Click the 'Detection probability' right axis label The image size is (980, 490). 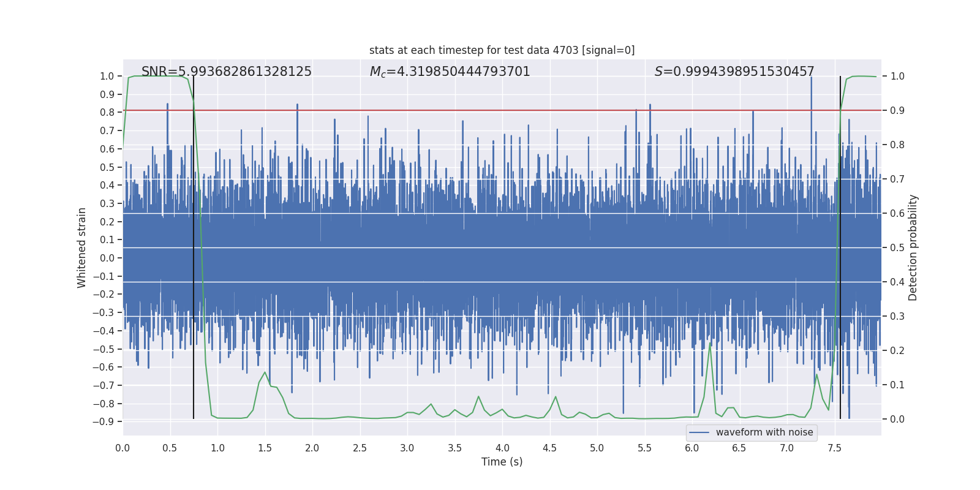point(913,247)
